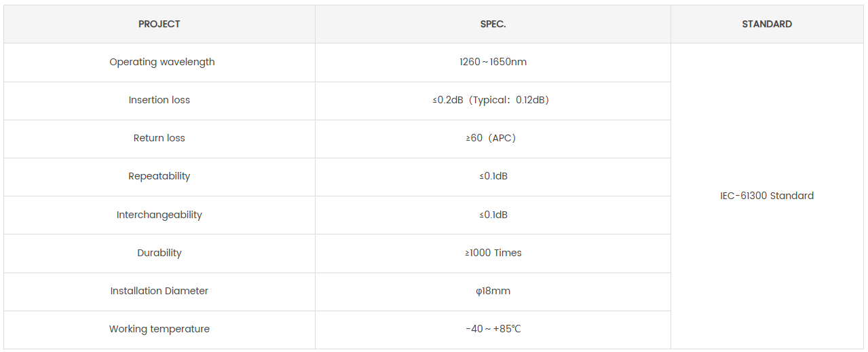The image size is (868, 352).
Task: Click the ≤0.1dB value beside Interchangeability
Action: tap(493, 215)
